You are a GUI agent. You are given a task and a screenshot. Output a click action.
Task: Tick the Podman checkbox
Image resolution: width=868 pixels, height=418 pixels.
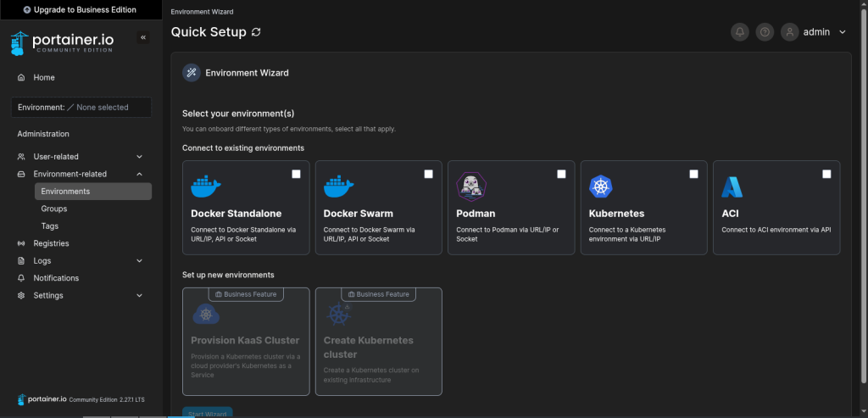(x=561, y=174)
